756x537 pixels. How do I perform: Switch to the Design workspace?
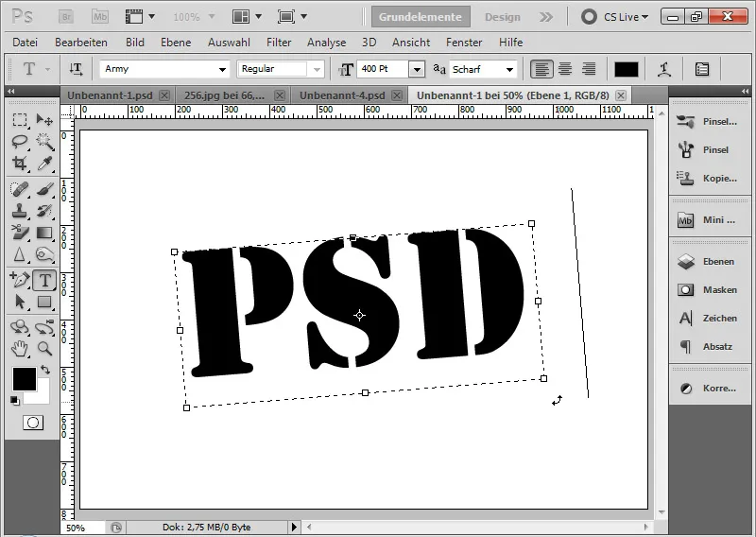click(x=503, y=17)
